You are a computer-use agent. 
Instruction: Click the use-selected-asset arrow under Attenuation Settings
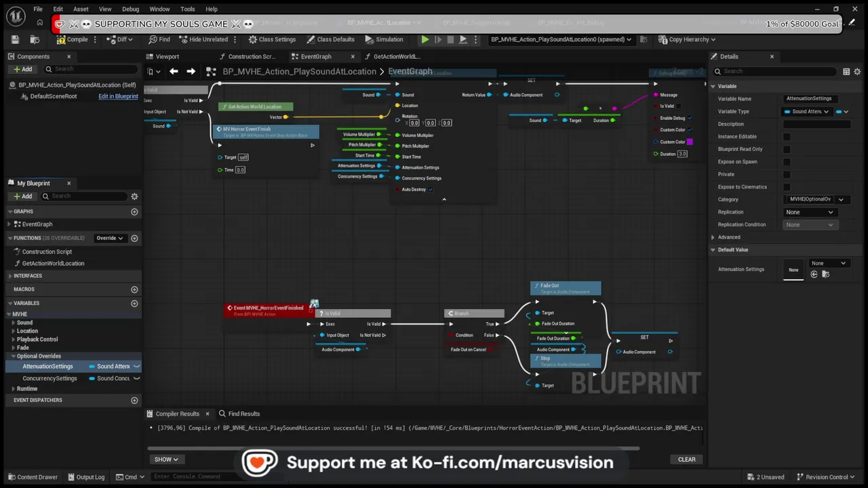(814, 274)
